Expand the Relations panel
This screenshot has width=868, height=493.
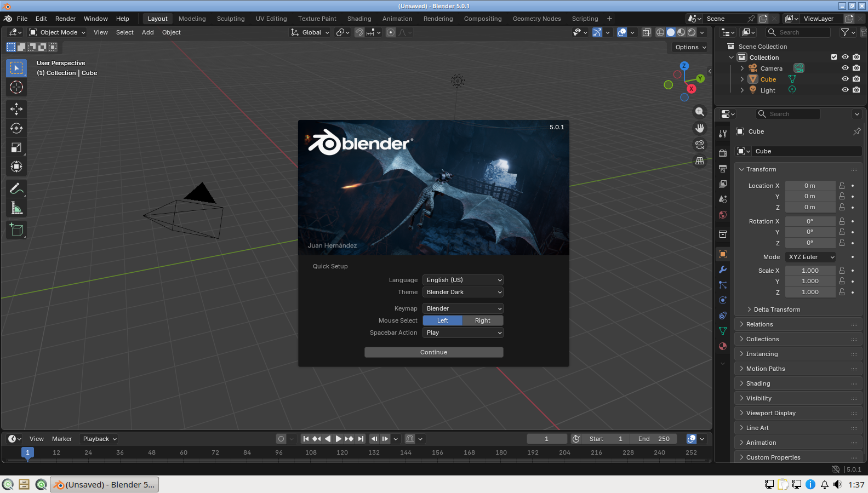point(759,324)
